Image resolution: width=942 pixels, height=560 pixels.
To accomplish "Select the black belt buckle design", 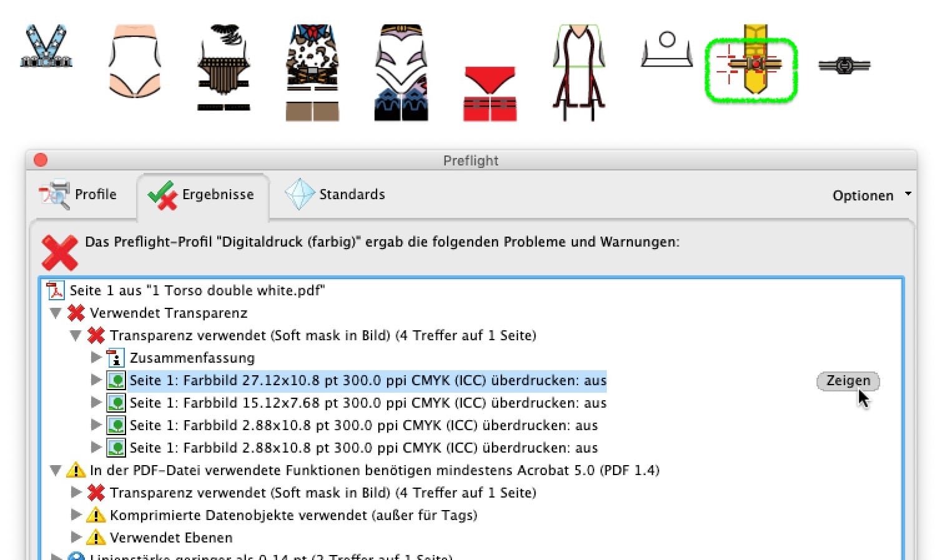I will point(844,65).
